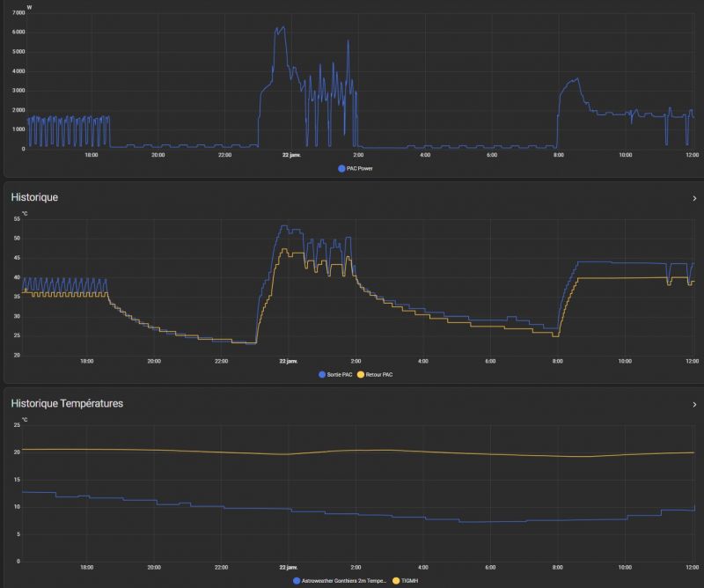Click the TIGMH legend label

[408, 581]
